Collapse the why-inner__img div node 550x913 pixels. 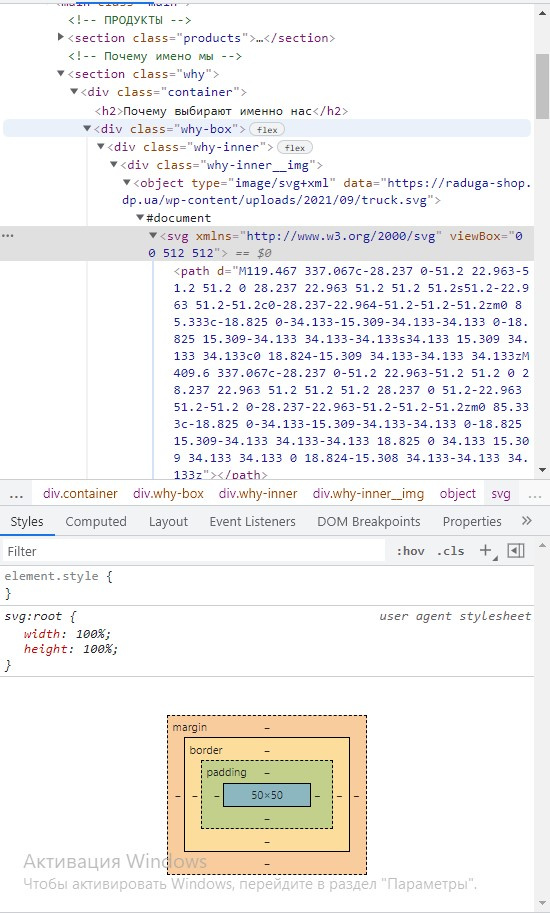[x=114, y=164]
